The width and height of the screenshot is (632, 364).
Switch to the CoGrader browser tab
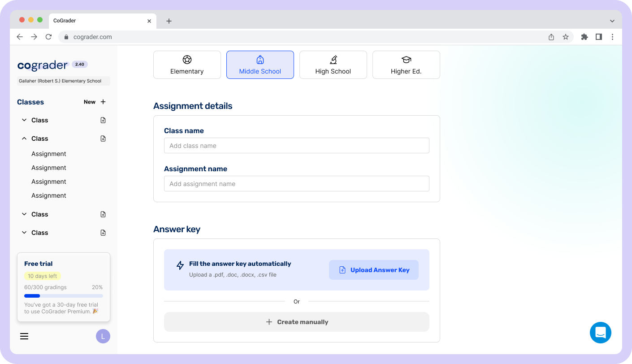[90, 21]
